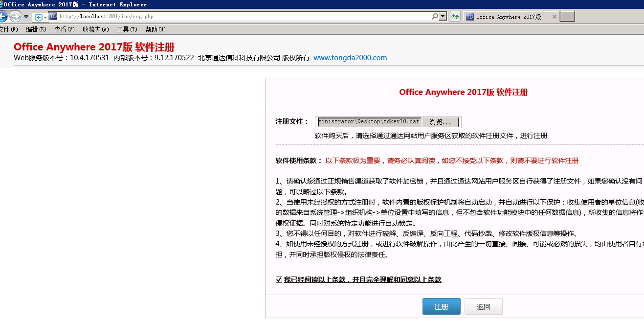This screenshot has height=324, width=644.
Task: Select the Office Anywhere 2017版 browser tab
Action: pyautogui.click(x=511, y=17)
